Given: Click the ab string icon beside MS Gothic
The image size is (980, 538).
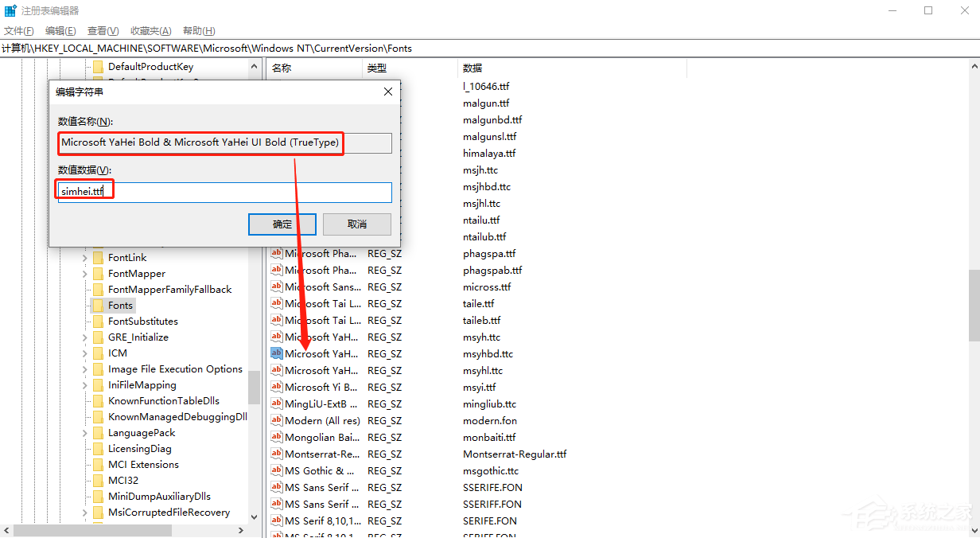Looking at the screenshot, I should 275,470.
